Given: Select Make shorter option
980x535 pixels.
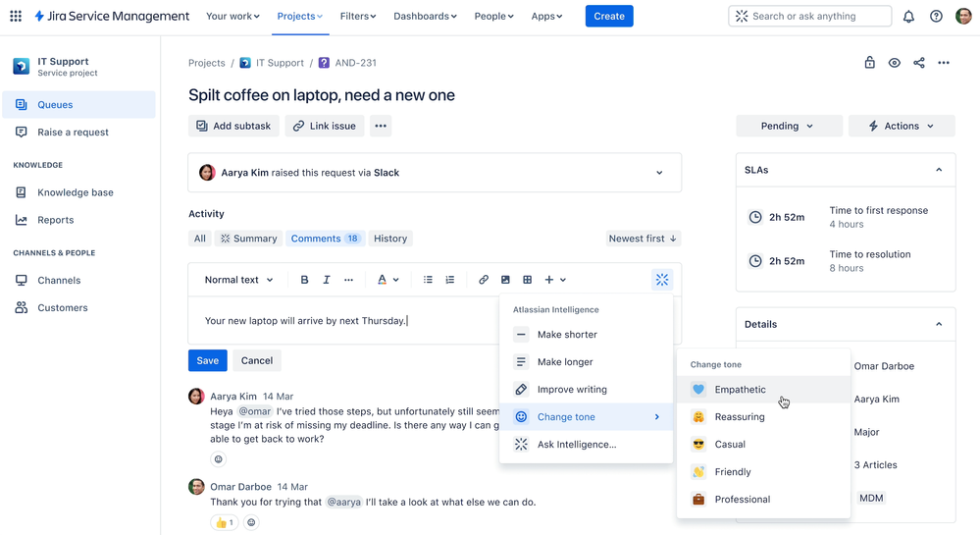Looking at the screenshot, I should point(586,334).
